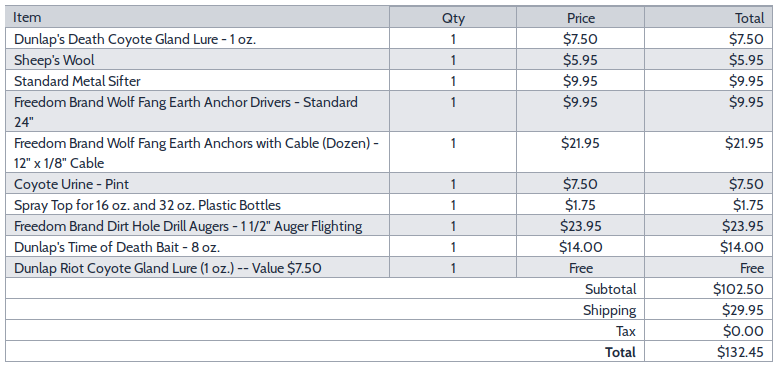Select the free Dunlap Riot Coyote Gland Lure
The width and height of the screenshot is (779, 370).
(167, 269)
